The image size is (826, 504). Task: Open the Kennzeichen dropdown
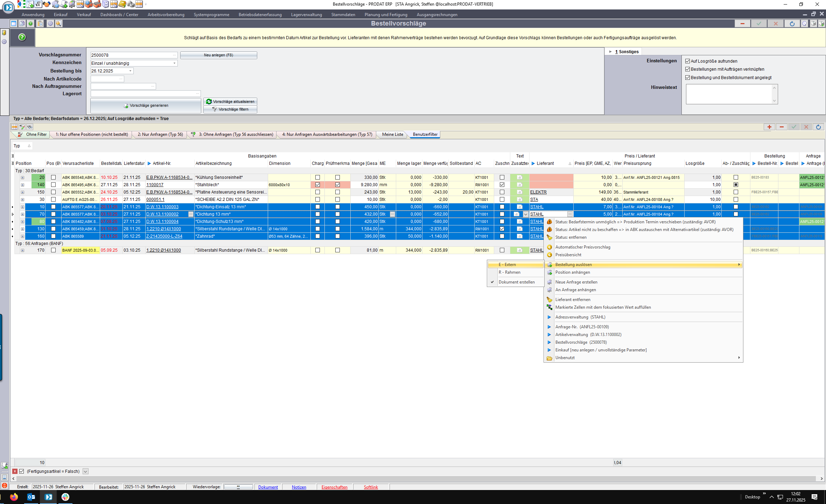click(x=174, y=63)
